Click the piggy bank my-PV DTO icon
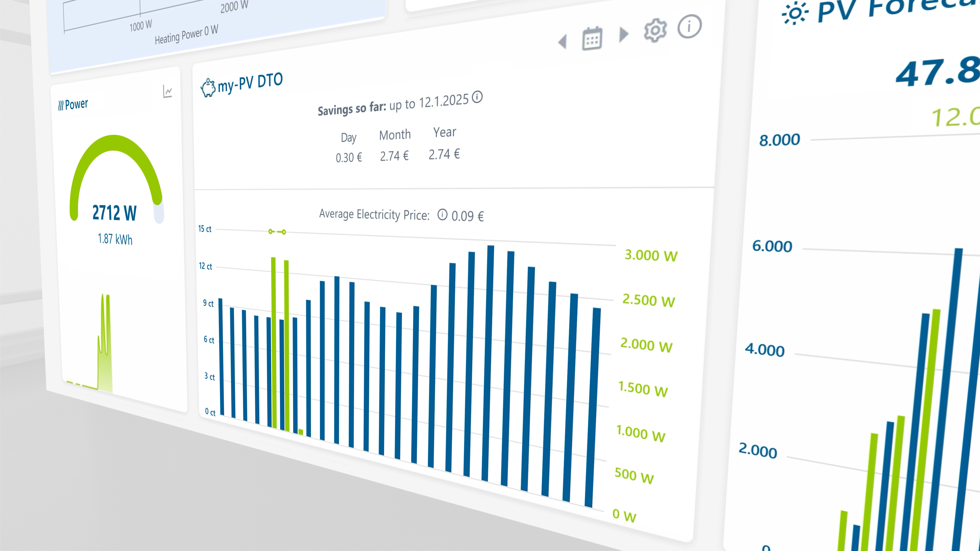Screen dimensions: 980x551 pyautogui.click(x=208, y=87)
